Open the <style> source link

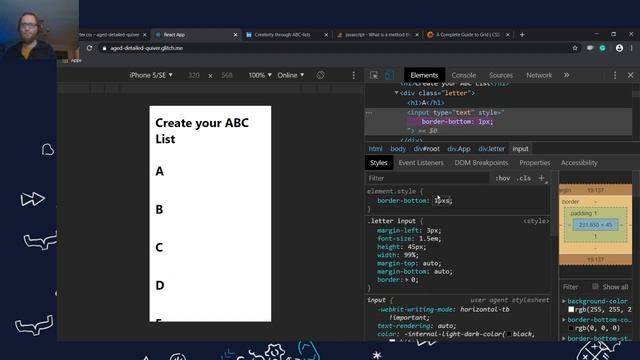coord(536,221)
